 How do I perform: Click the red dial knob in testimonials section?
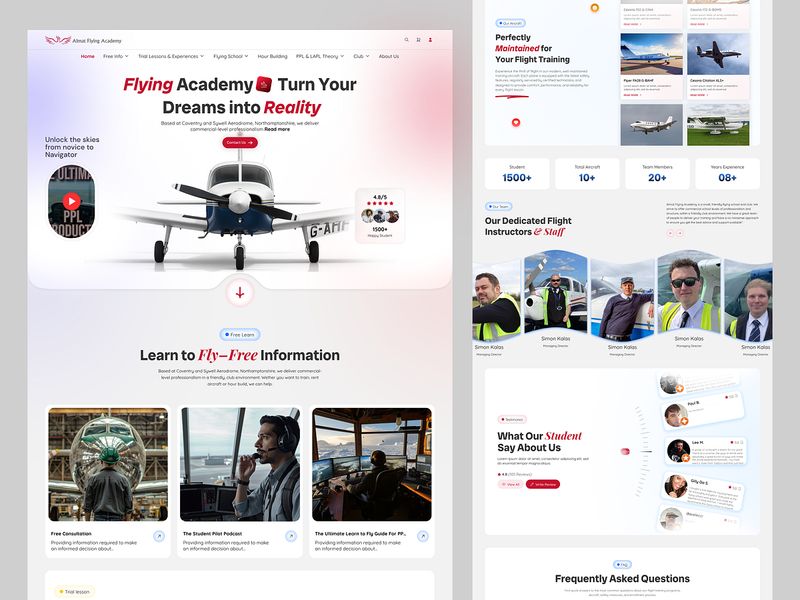click(x=625, y=452)
